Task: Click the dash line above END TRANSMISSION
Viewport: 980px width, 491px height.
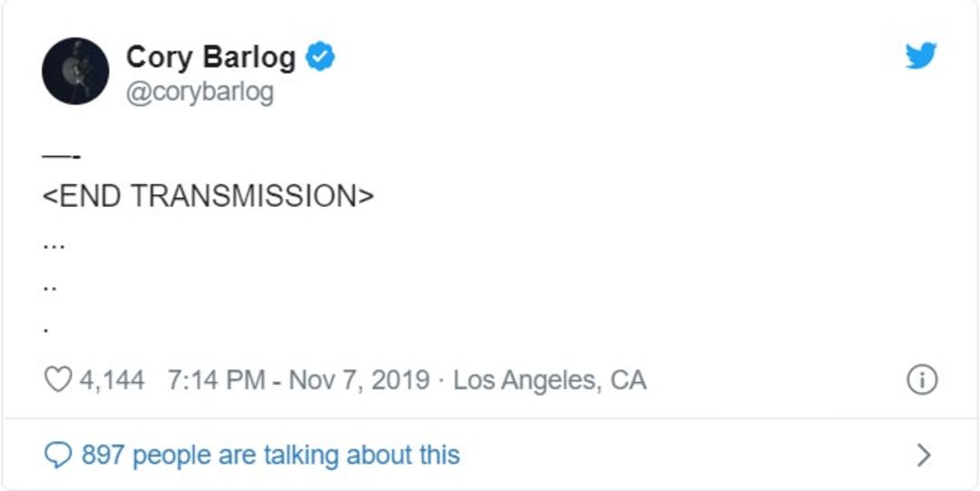Action: click(62, 156)
